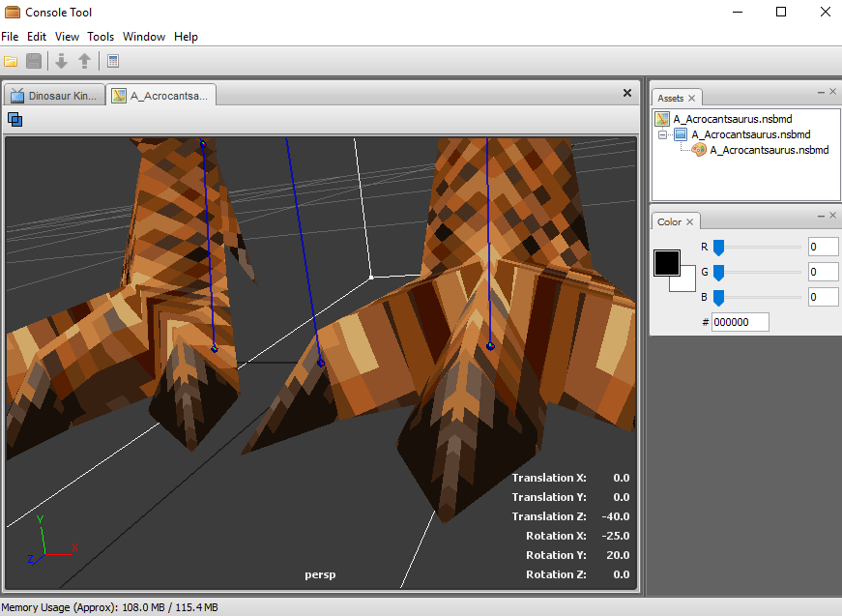Viewport: 842px width, 616px height.
Task: Open the Window menu
Action: click(144, 37)
